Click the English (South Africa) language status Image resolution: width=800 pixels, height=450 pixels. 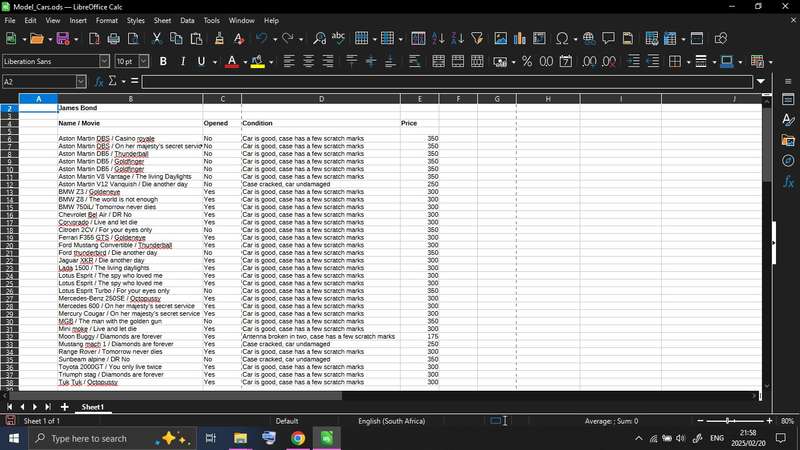(391, 421)
